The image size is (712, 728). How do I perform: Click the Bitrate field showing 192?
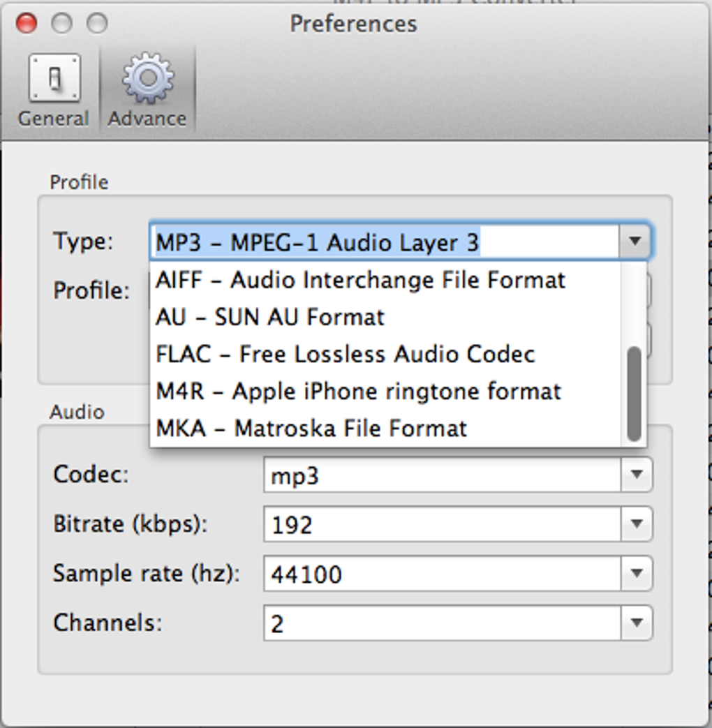[441, 525]
